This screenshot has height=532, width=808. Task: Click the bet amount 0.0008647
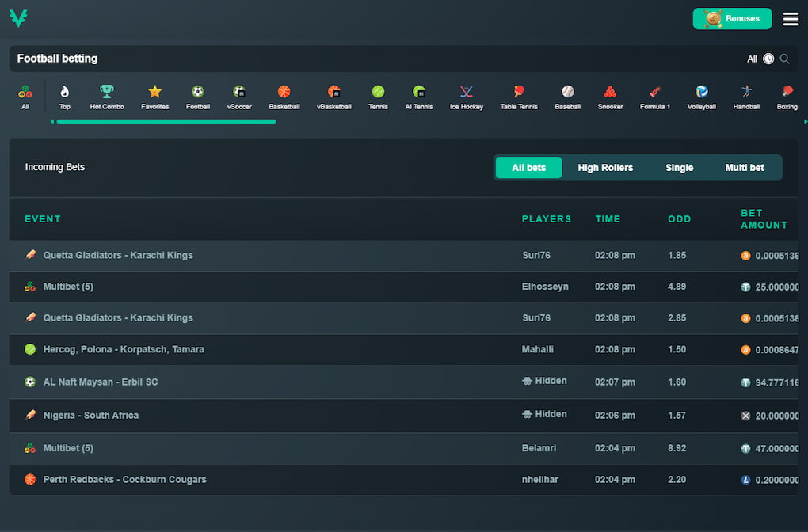[776, 350]
